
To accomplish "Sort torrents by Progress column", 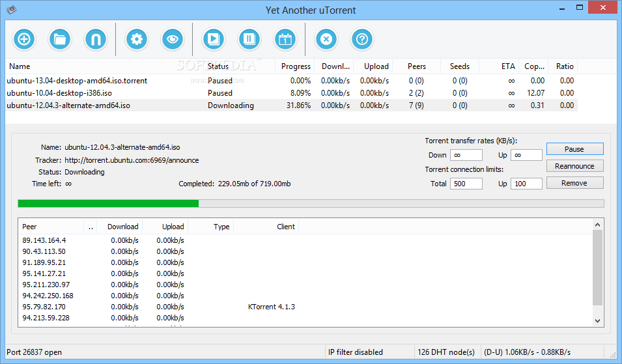I will tap(296, 66).
